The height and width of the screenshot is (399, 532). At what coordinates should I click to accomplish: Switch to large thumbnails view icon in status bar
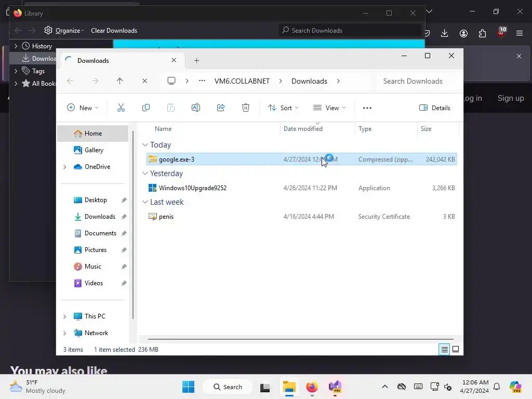(456, 349)
